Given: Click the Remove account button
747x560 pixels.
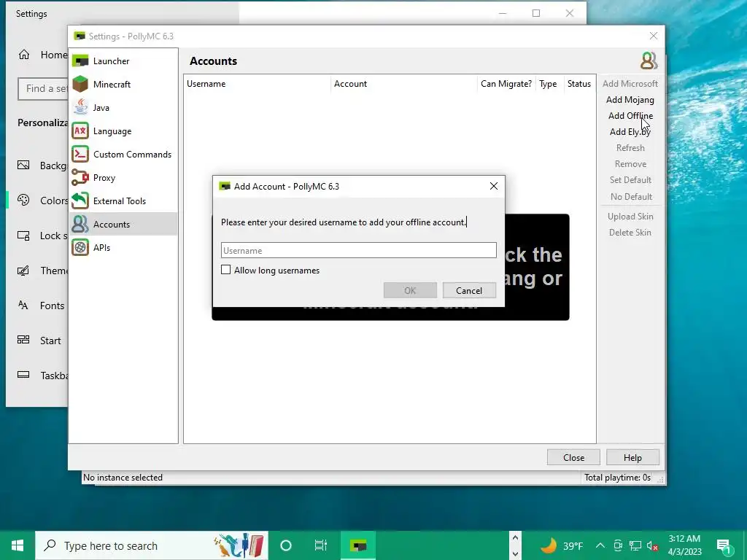Looking at the screenshot, I should [x=630, y=164].
